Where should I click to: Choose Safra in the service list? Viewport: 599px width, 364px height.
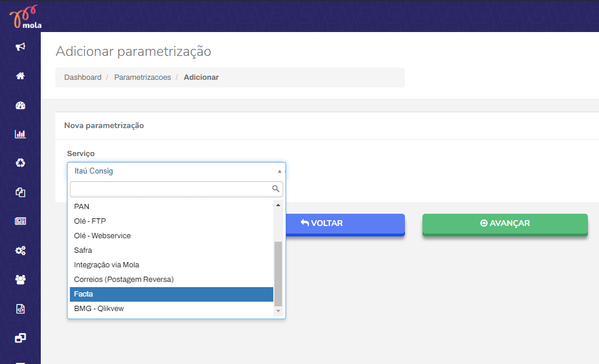[171, 250]
